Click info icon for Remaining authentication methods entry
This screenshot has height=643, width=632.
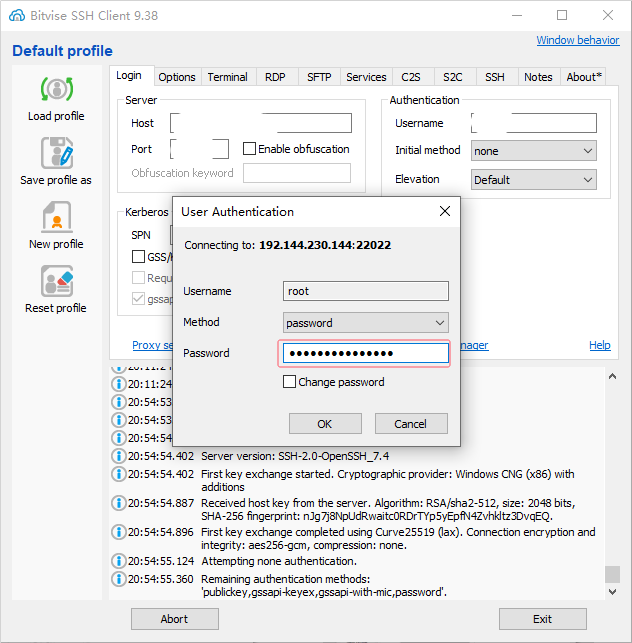(119, 579)
